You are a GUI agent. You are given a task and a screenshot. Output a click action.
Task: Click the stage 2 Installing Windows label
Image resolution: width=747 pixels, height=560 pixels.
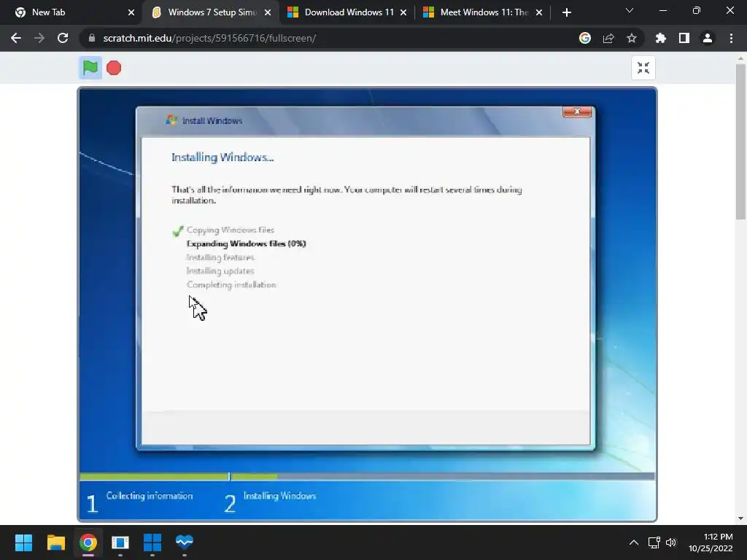(279, 496)
